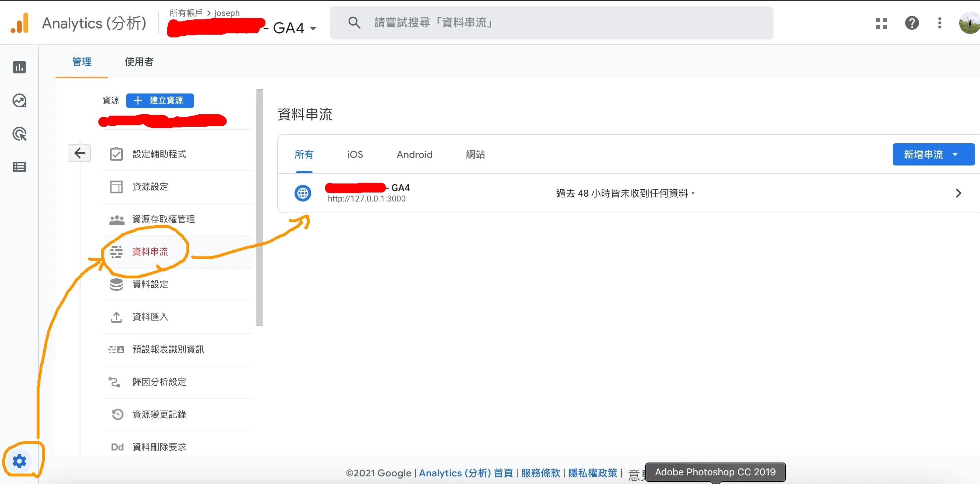Image resolution: width=980 pixels, height=484 pixels.
Task: Switch to the 使用者 tab
Action: [139, 62]
